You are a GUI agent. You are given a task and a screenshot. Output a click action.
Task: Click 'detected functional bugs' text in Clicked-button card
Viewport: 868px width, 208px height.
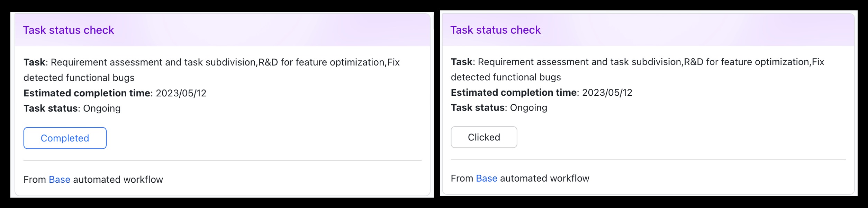[x=506, y=77]
